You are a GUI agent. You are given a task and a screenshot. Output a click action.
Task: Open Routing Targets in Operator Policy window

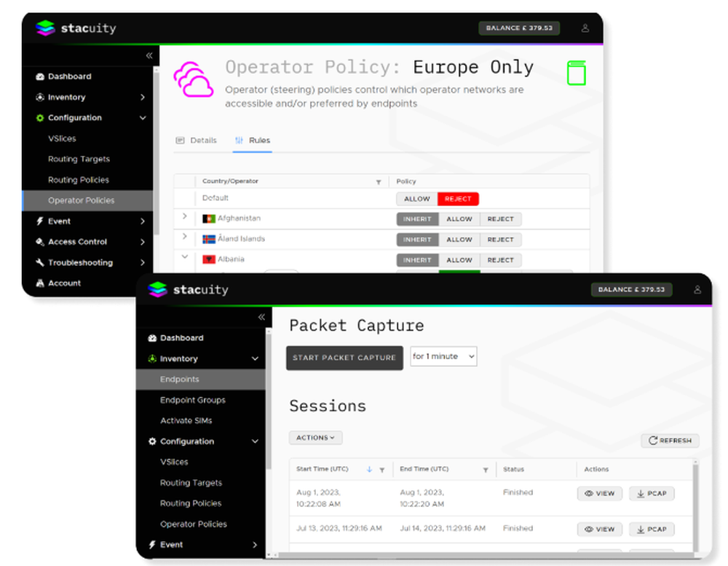click(x=79, y=160)
